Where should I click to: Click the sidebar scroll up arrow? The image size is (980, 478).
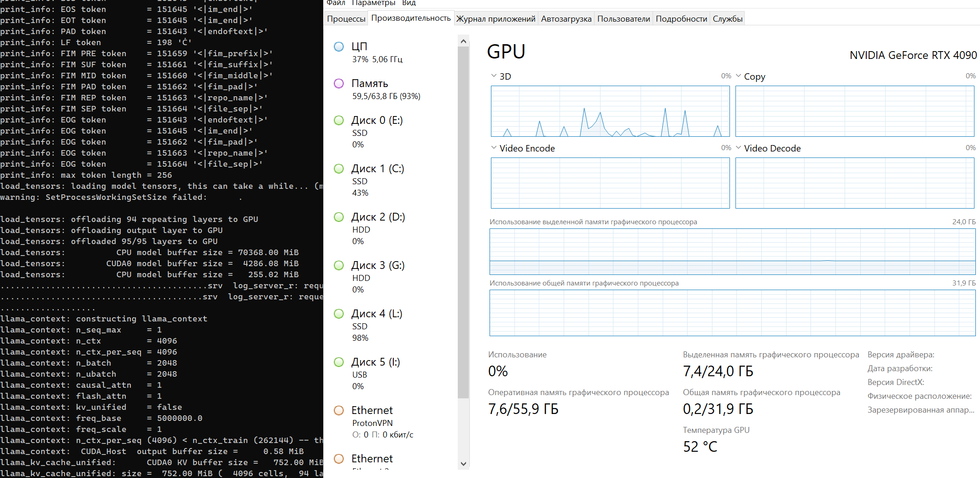coord(464,41)
